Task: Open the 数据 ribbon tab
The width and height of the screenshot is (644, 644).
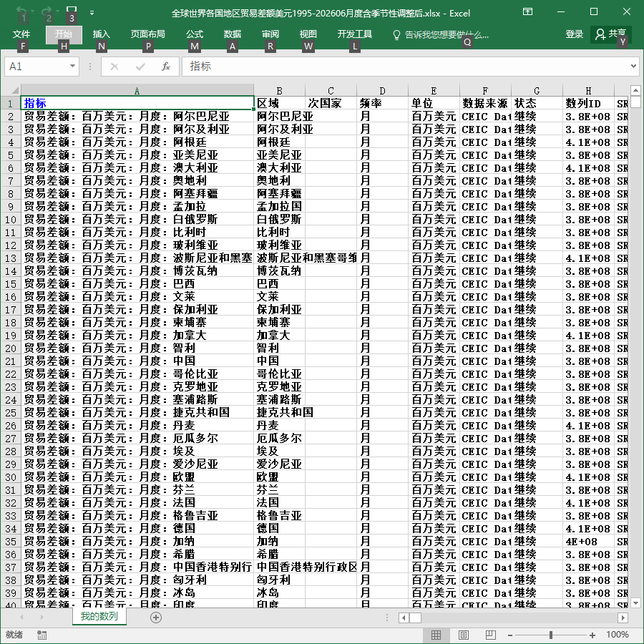Action: point(232,34)
